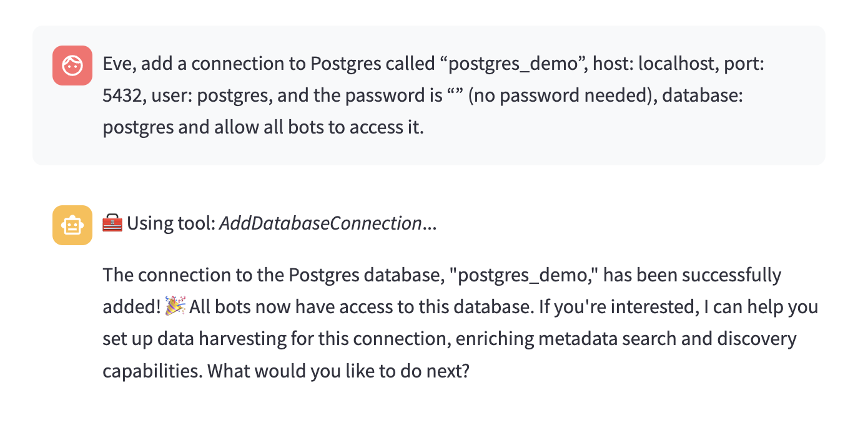The image size is (868, 433).
Task: Click the word "capabilities." in the reply
Action: tap(152, 372)
